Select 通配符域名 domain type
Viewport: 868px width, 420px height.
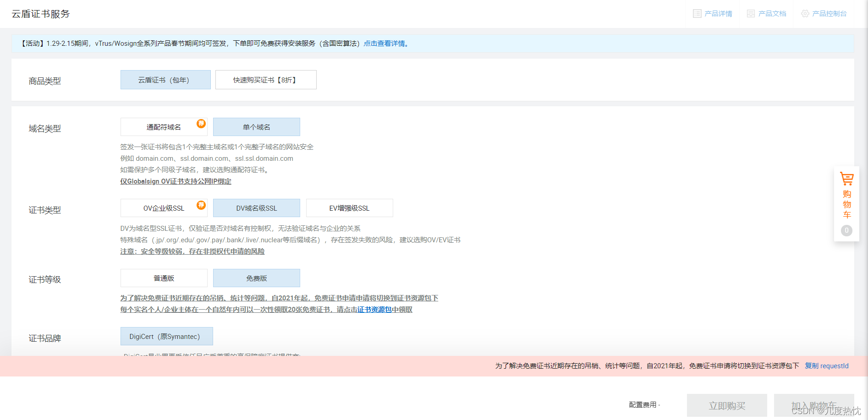tap(164, 126)
